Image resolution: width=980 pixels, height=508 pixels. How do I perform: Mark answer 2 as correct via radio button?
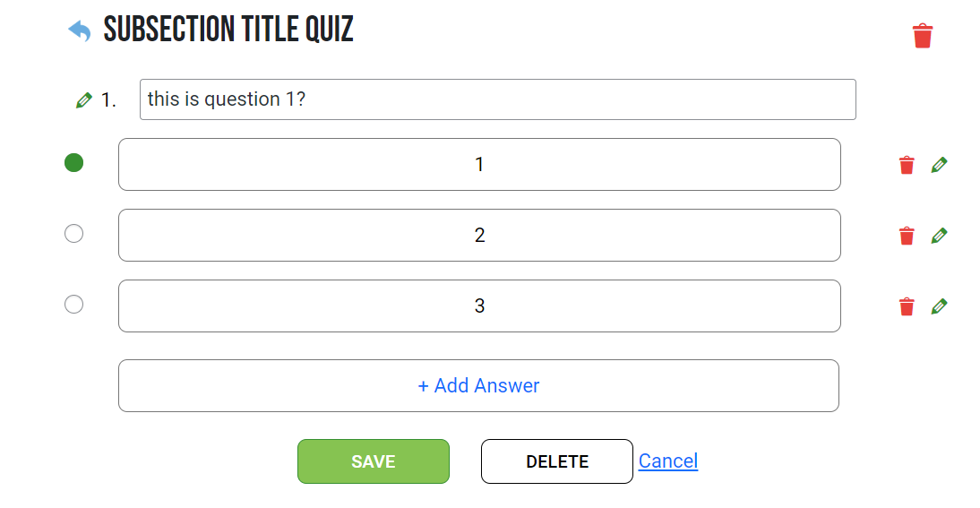click(74, 234)
